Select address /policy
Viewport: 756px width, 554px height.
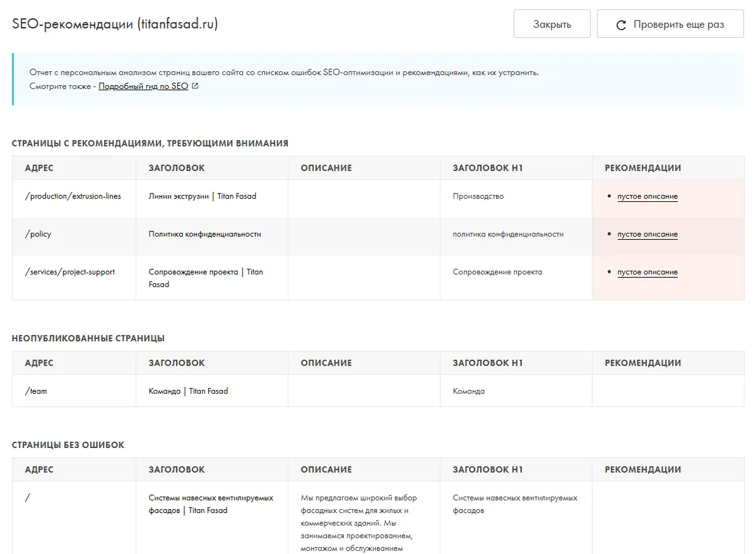pyautogui.click(x=38, y=234)
